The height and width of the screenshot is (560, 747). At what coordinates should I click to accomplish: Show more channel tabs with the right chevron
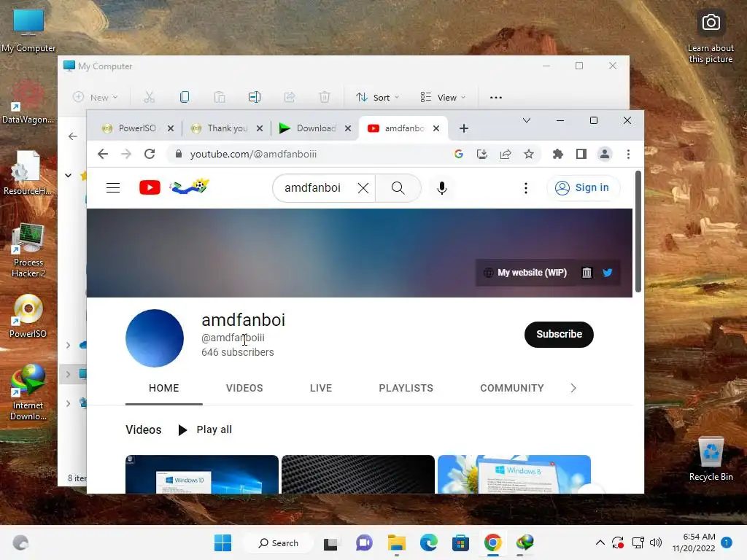(x=573, y=388)
